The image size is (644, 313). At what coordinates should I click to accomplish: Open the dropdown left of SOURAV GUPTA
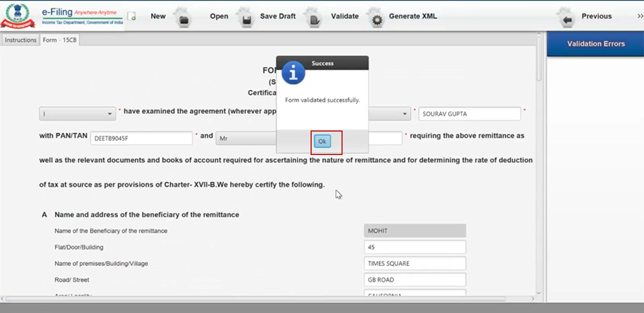point(389,114)
